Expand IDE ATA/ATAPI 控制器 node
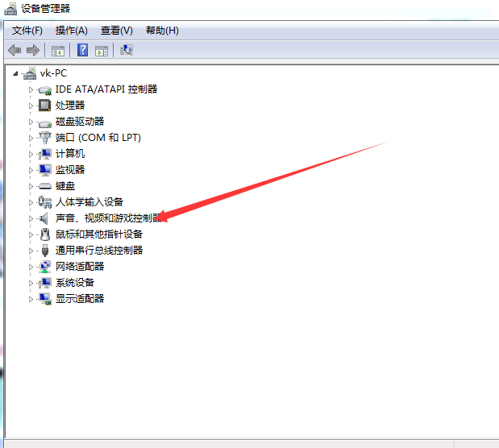 pos(31,89)
